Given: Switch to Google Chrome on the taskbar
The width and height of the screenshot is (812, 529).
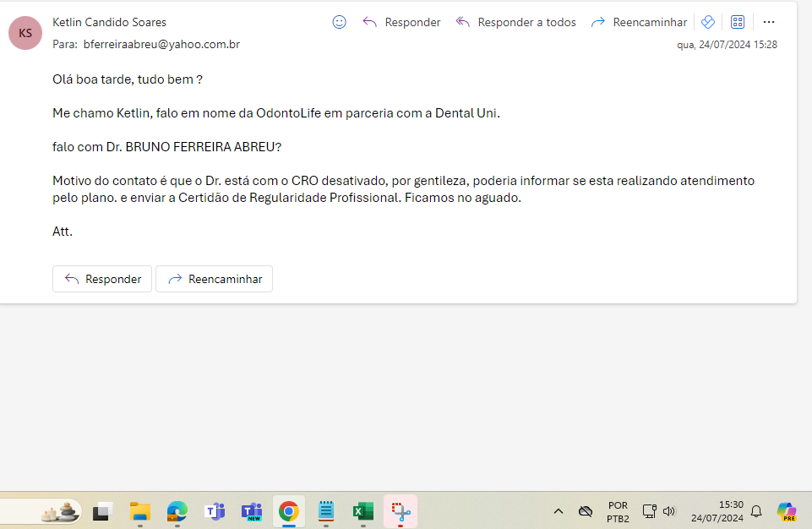Looking at the screenshot, I should click(289, 512).
